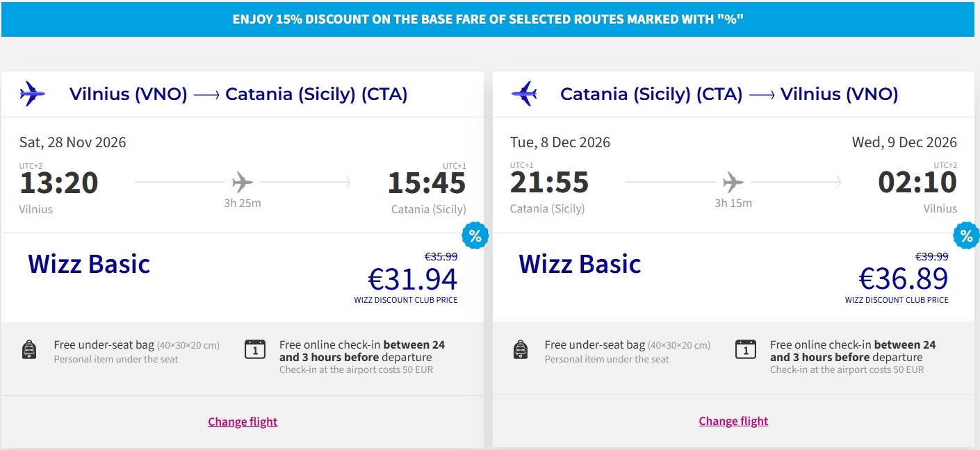This screenshot has width=980, height=450.
Task: Click the outbound Vilnius to Catania plane icon
Action: pos(32,94)
